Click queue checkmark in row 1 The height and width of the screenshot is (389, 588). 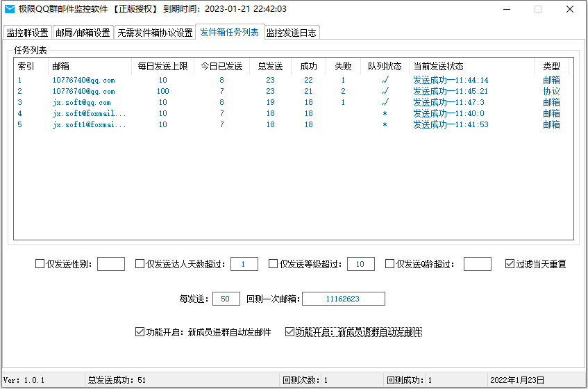pos(385,80)
